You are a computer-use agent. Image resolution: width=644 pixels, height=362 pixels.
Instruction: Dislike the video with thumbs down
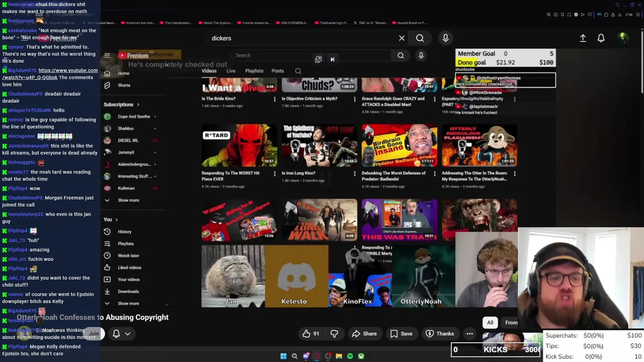tap(334, 334)
